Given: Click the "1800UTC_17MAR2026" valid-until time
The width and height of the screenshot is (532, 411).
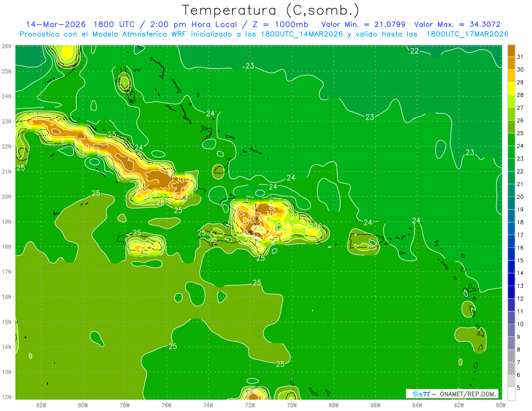Looking at the screenshot, I should (x=467, y=34).
